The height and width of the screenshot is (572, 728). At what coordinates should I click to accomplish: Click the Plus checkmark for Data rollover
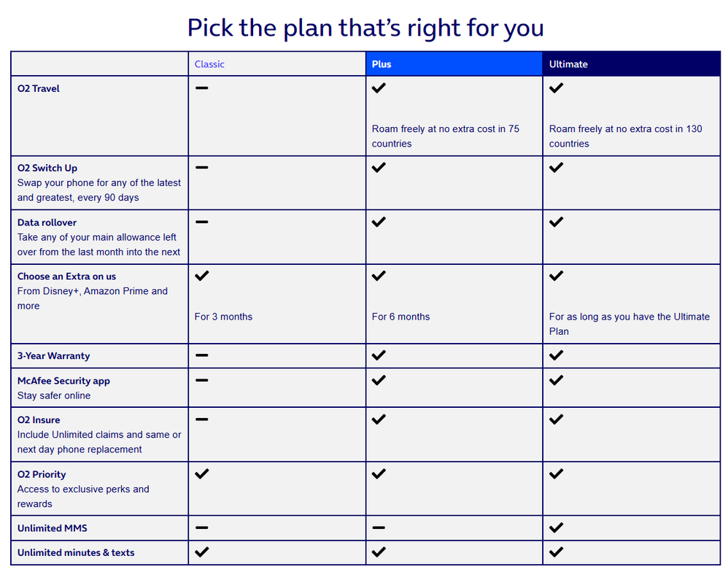[x=379, y=222]
